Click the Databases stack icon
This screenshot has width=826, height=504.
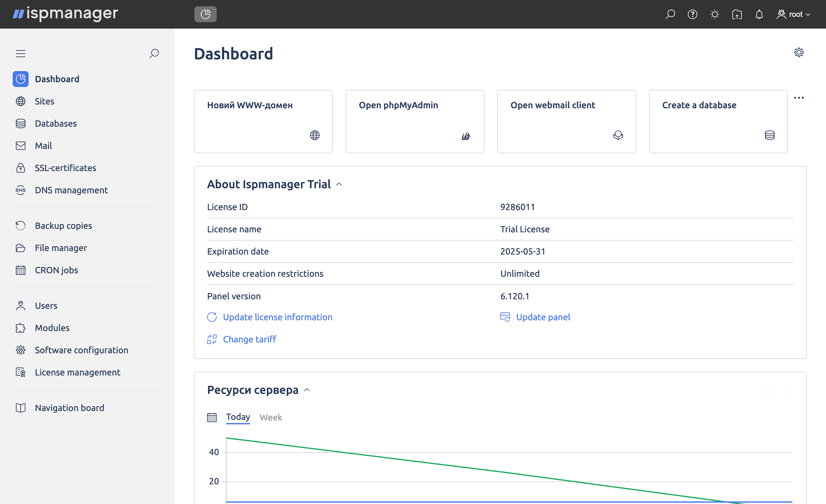click(x=20, y=123)
